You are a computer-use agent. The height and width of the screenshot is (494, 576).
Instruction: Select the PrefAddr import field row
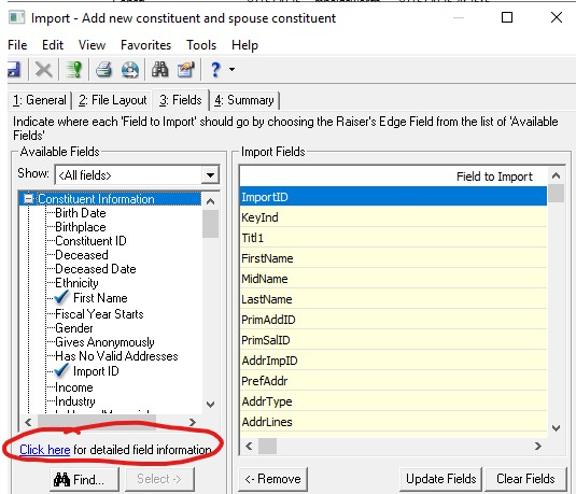[x=393, y=381]
